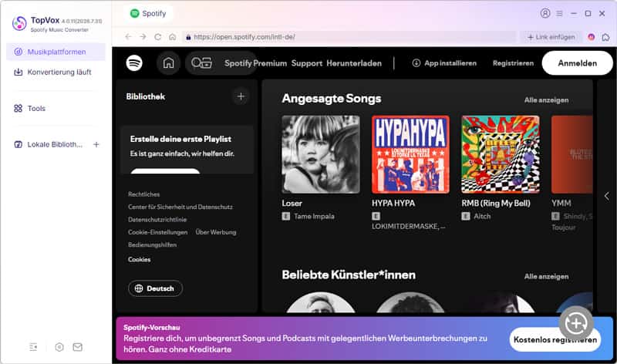Open settings gear in sidebar bottom
This screenshot has height=364, width=617.
[59, 347]
